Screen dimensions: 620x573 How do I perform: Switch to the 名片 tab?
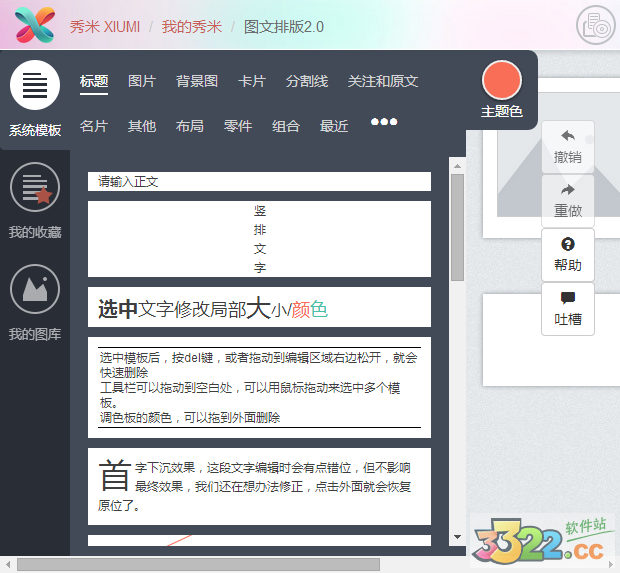[x=94, y=126]
